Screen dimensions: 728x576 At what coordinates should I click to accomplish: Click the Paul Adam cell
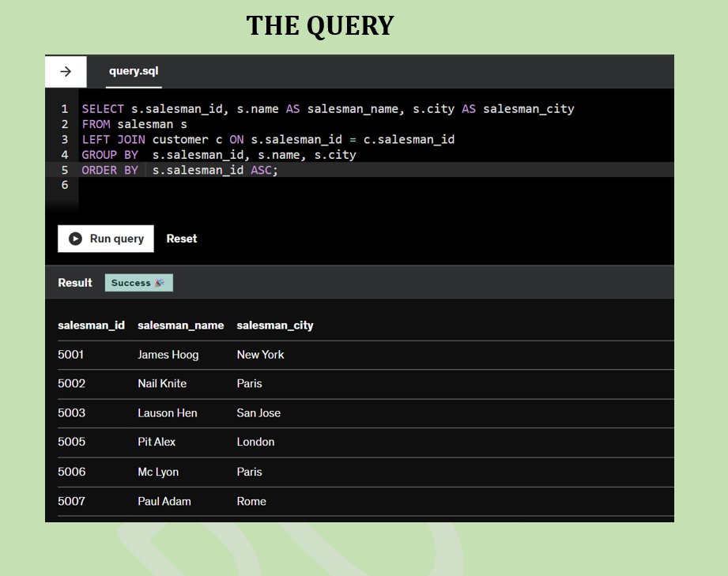164,501
